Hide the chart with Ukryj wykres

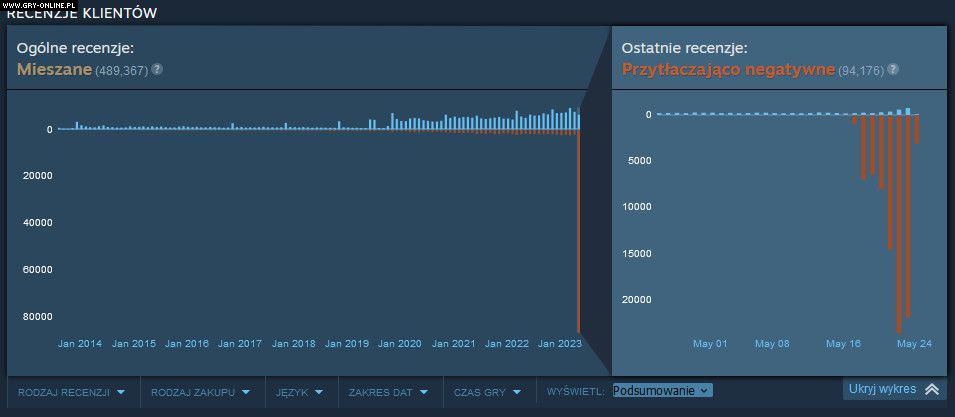click(x=880, y=390)
